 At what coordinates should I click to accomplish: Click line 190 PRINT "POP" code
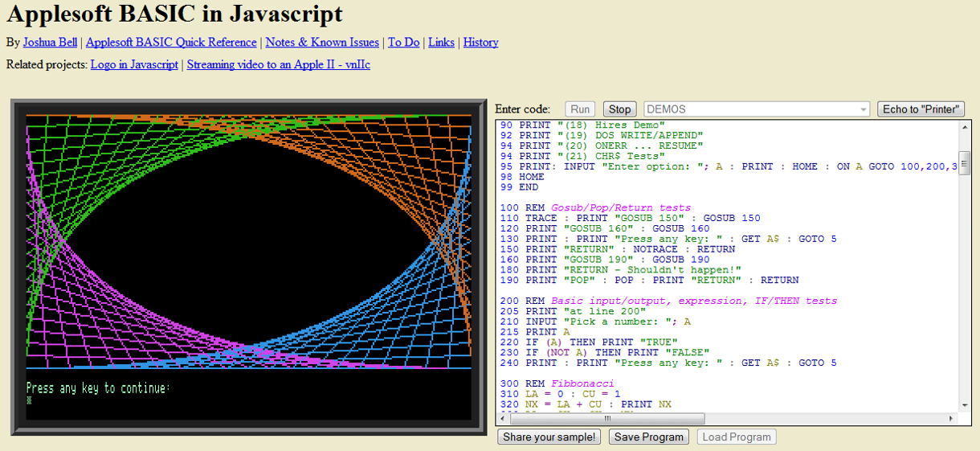[650, 281]
